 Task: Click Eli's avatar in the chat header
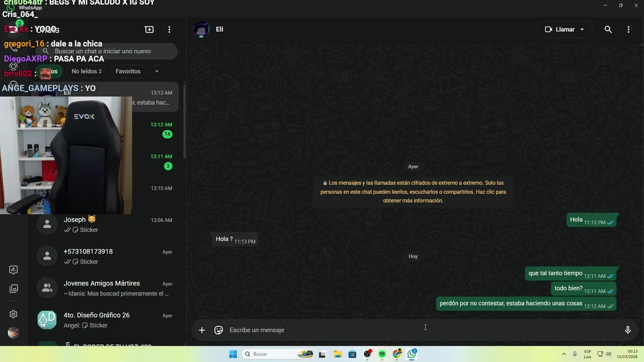201,30
